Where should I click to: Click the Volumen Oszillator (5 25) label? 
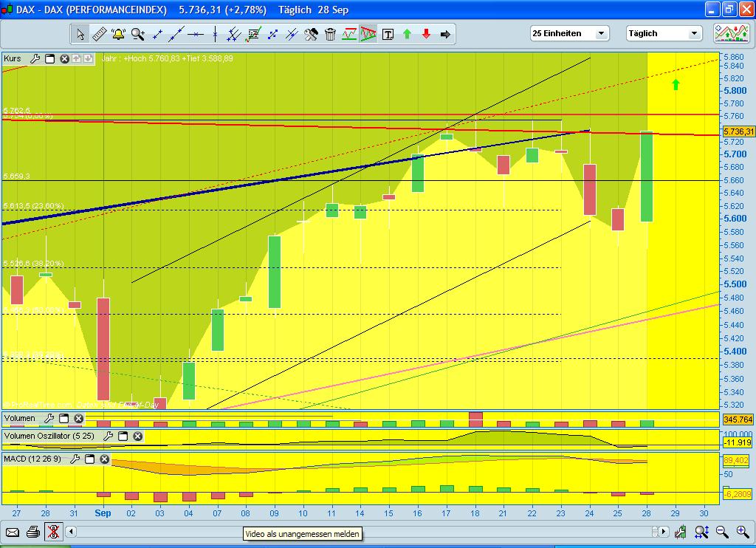click(49, 436)
